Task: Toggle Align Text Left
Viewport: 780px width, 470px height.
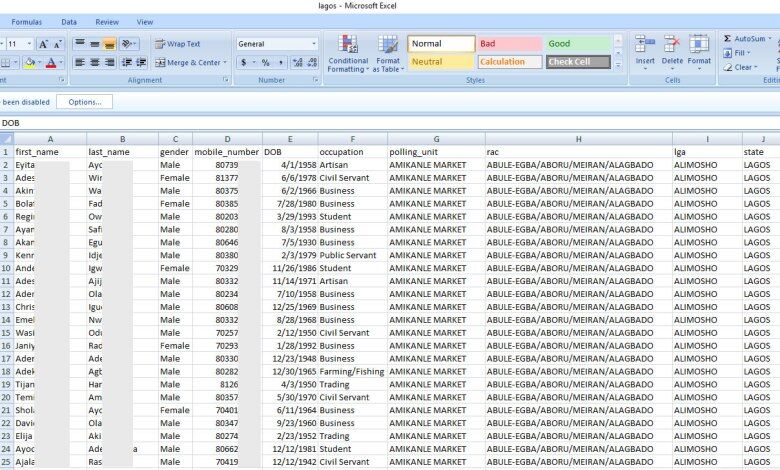Action: (x=80, y=62)
